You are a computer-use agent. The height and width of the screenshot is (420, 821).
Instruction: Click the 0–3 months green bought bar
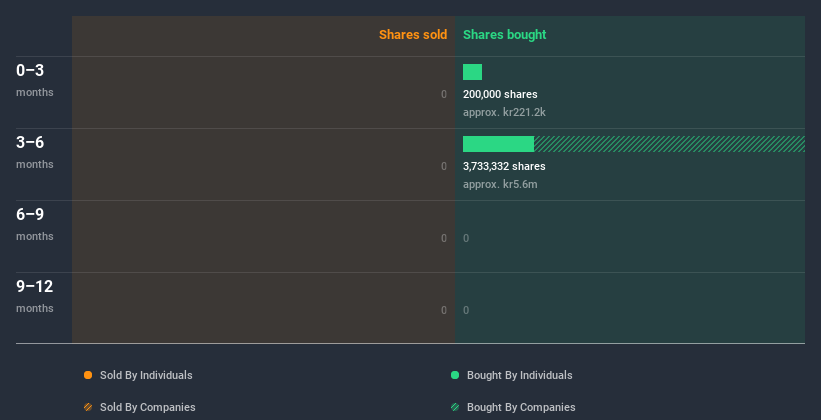coord(472,72)
